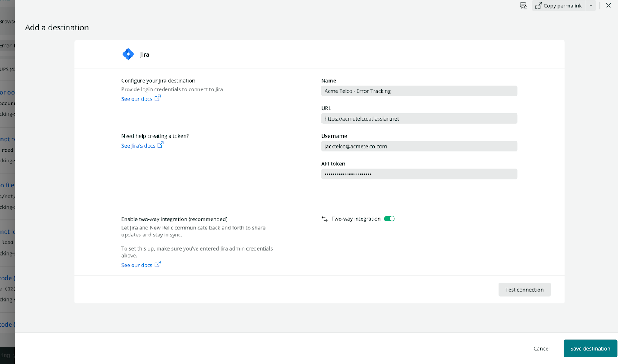Click the two-way arrows icon
Viewport: 618px width, 364px height.
pos(325,219)
